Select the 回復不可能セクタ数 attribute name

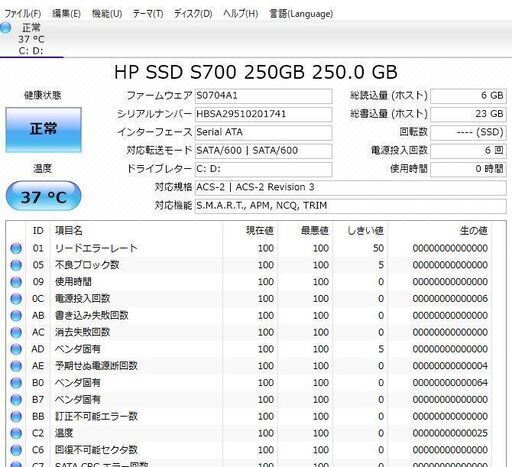pos(96,450)
